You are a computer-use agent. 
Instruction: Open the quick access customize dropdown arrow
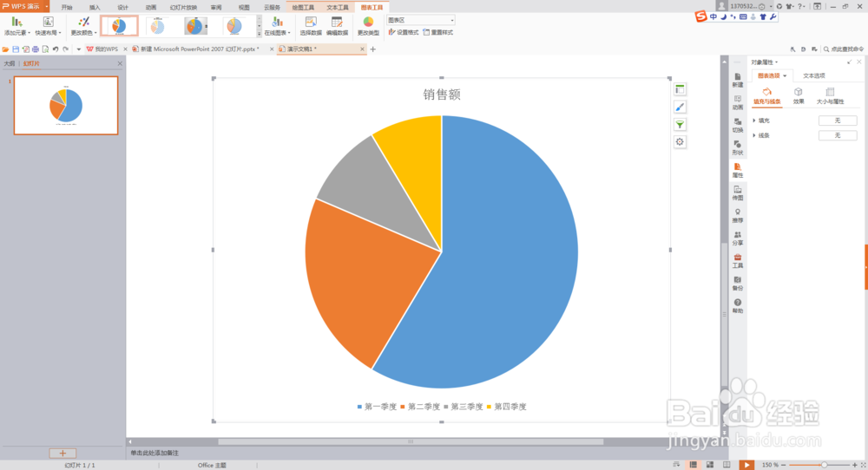pos(79,49)
